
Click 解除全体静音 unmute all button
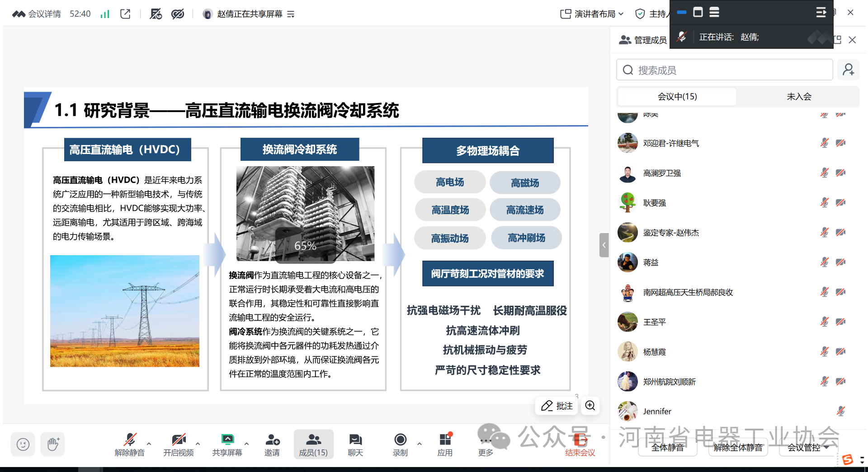tap(738, 447)
